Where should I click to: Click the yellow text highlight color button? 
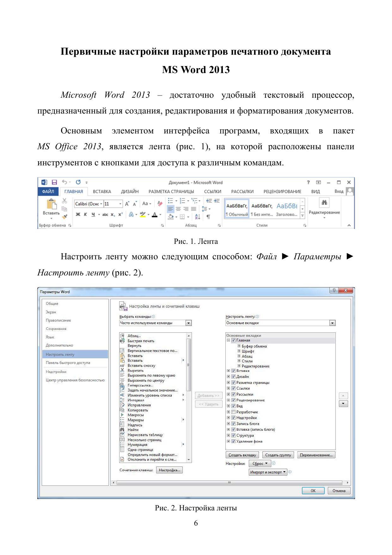(x=143, y=214)
